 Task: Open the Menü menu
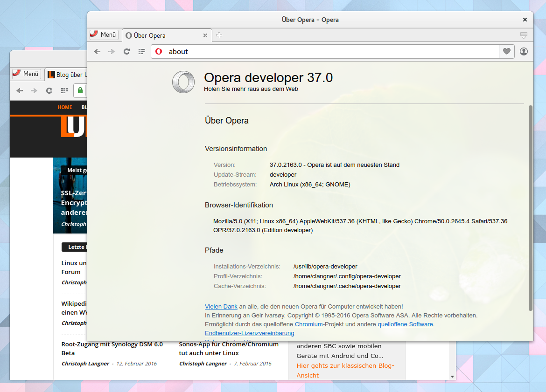point(104,34)
